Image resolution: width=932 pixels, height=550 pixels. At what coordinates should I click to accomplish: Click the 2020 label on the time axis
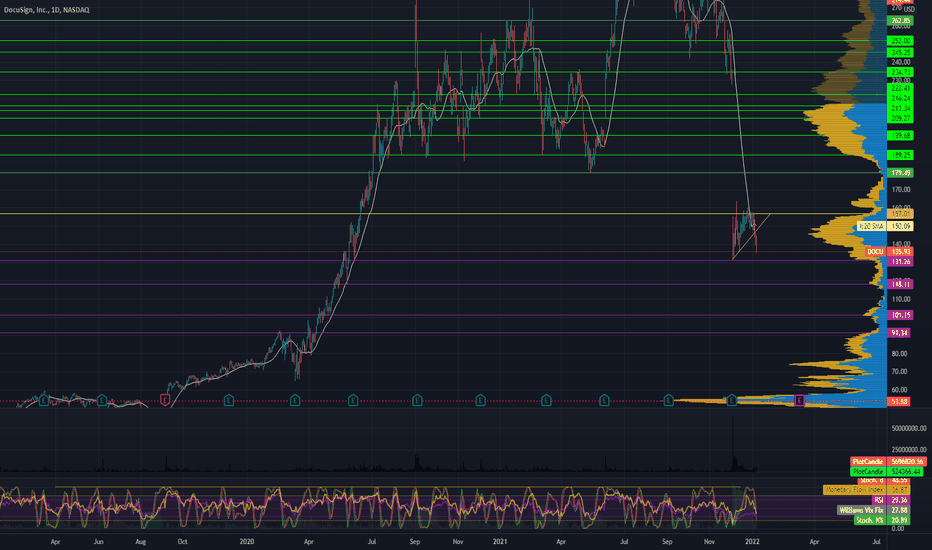tap(247, 542)
